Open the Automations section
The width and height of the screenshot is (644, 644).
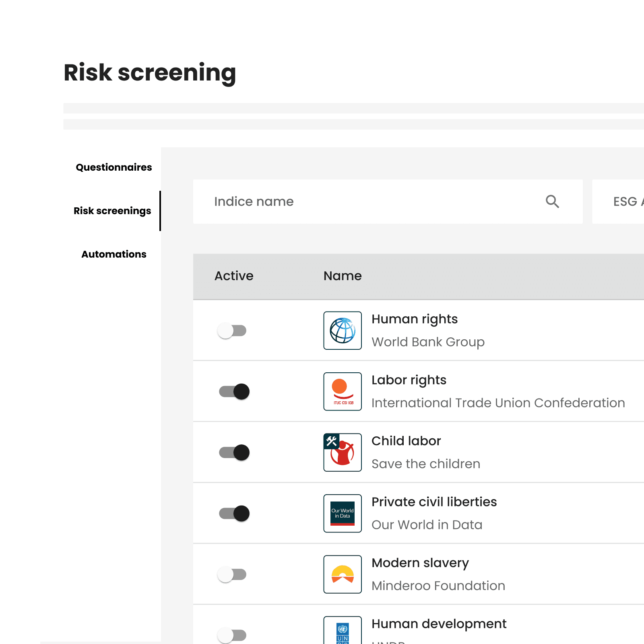point(114,254)
